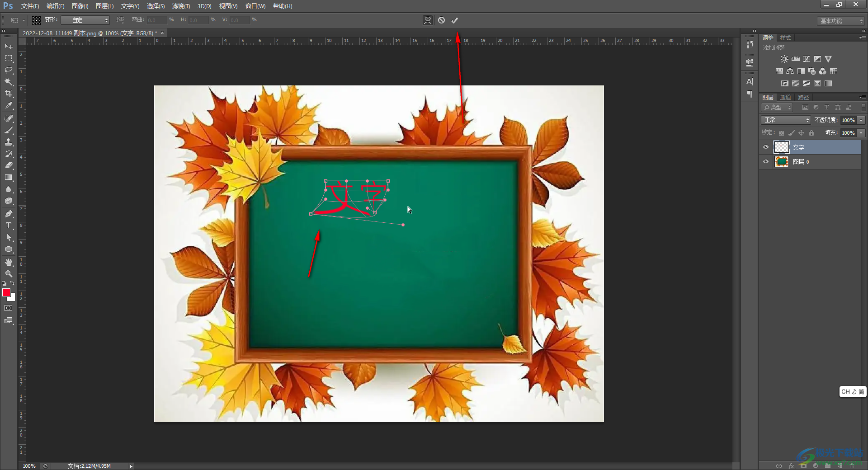Screen dimensions: 868x470
Task: Select the Eraser tool
Action: pos(9,165)
